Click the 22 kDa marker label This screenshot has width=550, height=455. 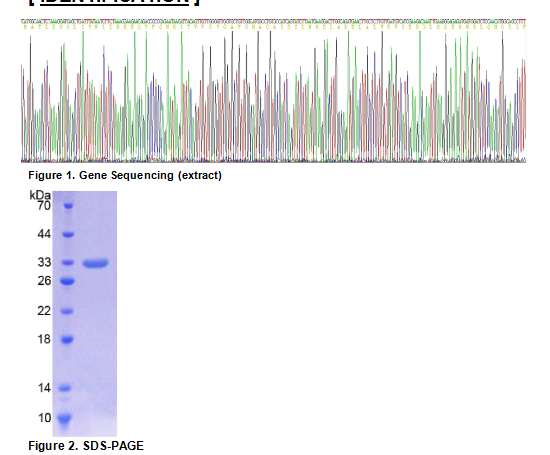[x=44, y=311]
